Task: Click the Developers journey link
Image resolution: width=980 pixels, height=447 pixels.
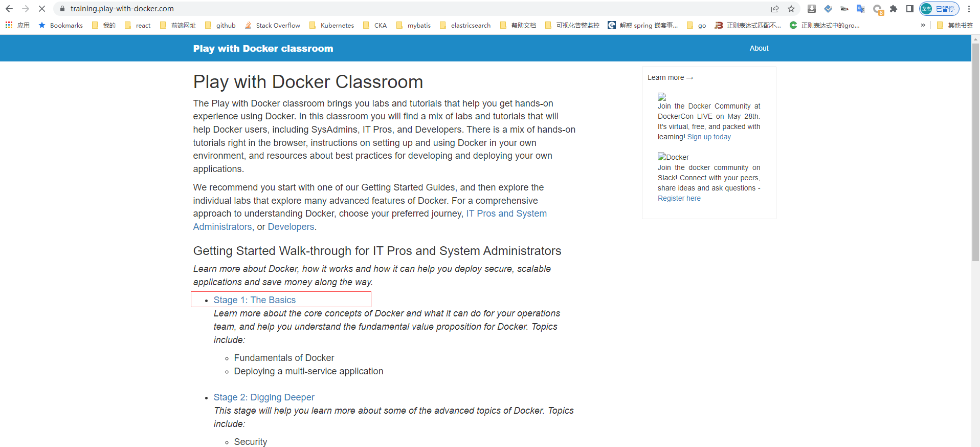Action: [291, 227]
